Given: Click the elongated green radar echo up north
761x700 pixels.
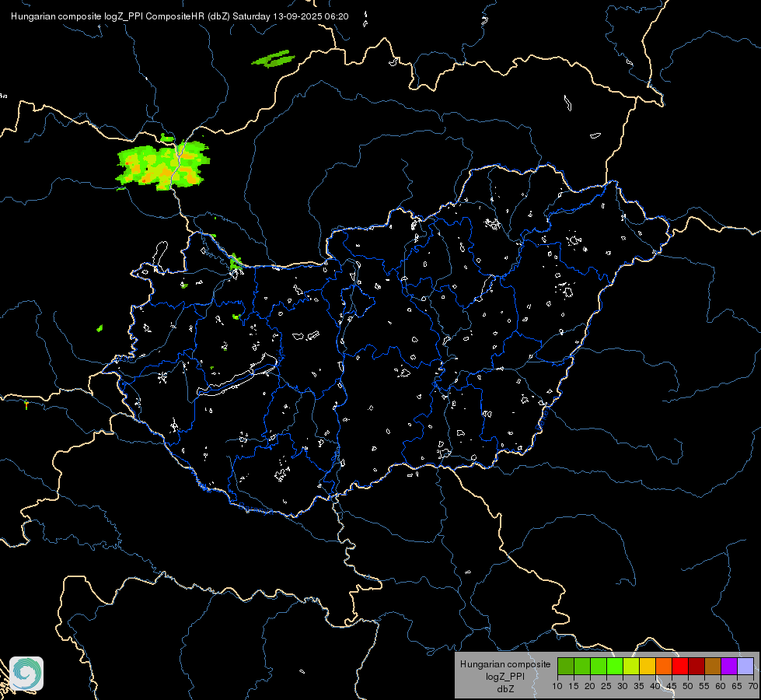Looking at the screenshot, I should (x=274, y=59).
